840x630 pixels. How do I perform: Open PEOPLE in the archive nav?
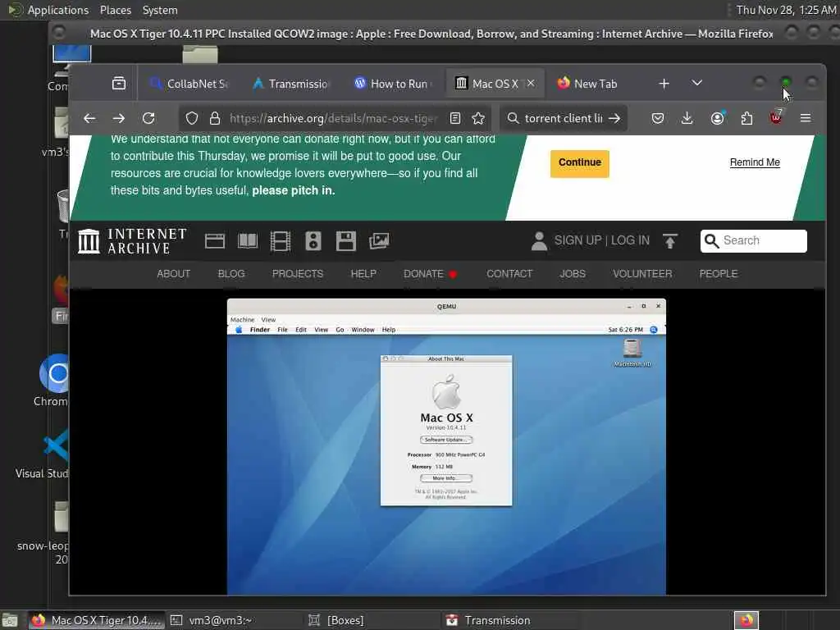tap(719, 274)
